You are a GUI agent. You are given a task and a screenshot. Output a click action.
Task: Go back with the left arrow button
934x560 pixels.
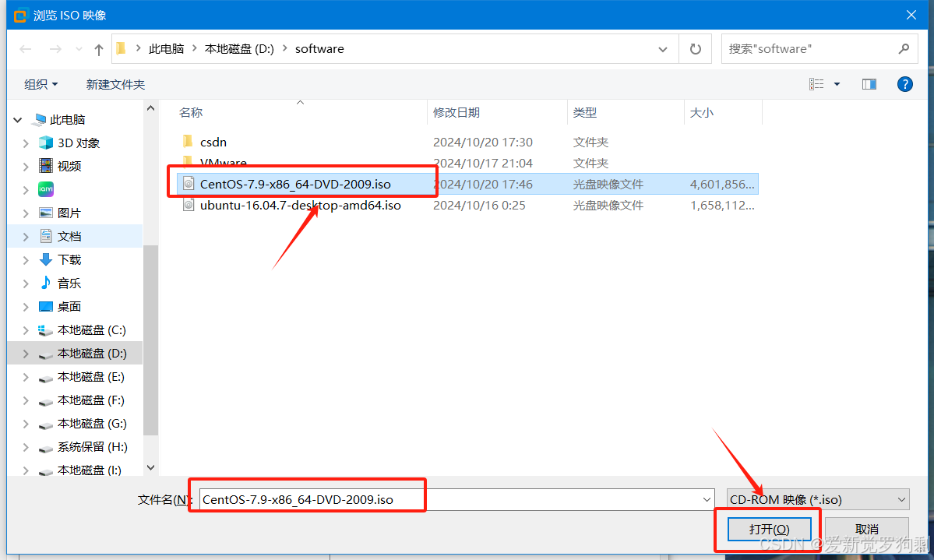tap(25, 49)
